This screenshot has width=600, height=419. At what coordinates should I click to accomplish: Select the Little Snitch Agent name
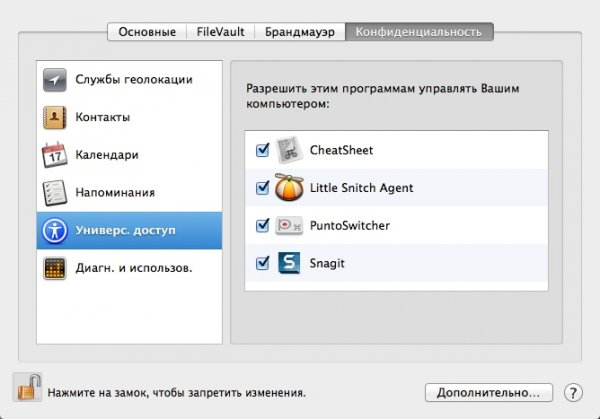(x=362, y=188)
